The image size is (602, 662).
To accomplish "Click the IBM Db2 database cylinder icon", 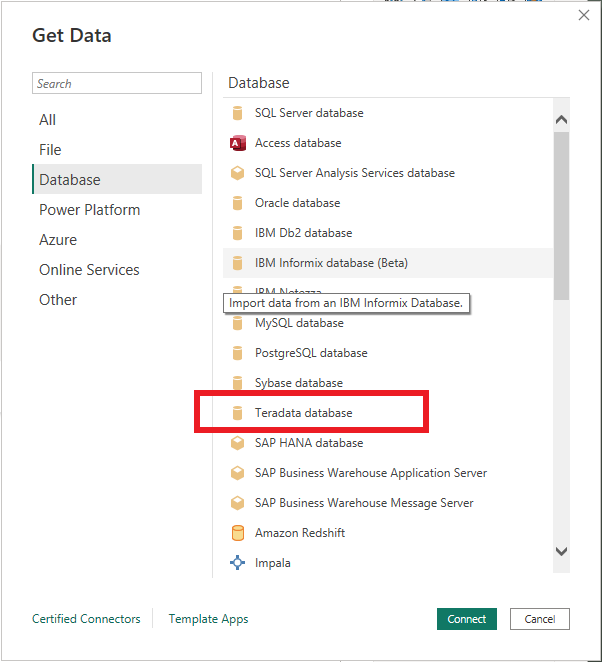I will point(237,233).
